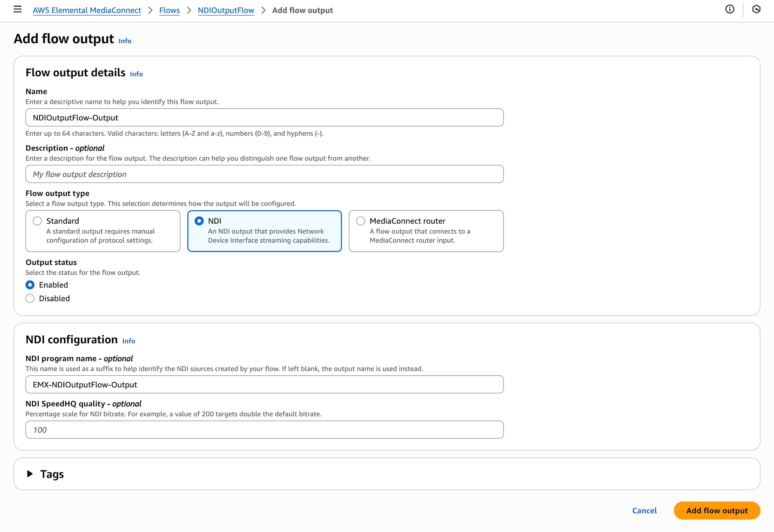
Task: Open Info link beside Add flow output
Action: 125,41
